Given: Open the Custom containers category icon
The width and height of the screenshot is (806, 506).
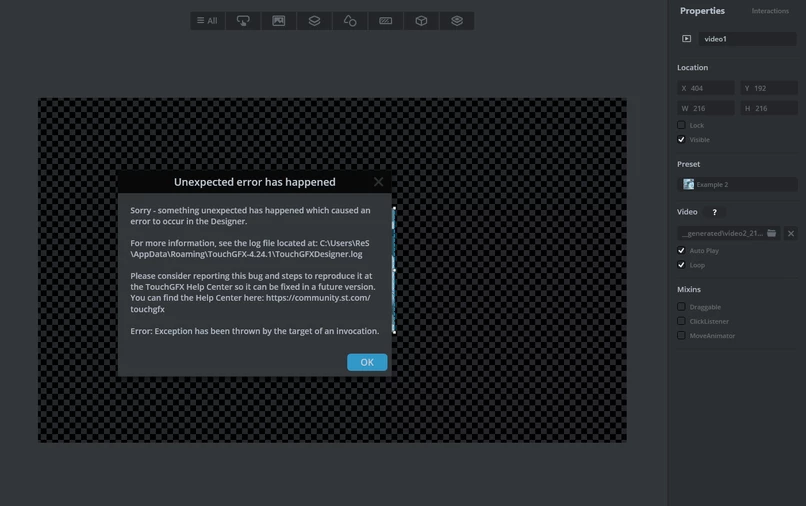Looking at the screenshot, I should point(457,21).
